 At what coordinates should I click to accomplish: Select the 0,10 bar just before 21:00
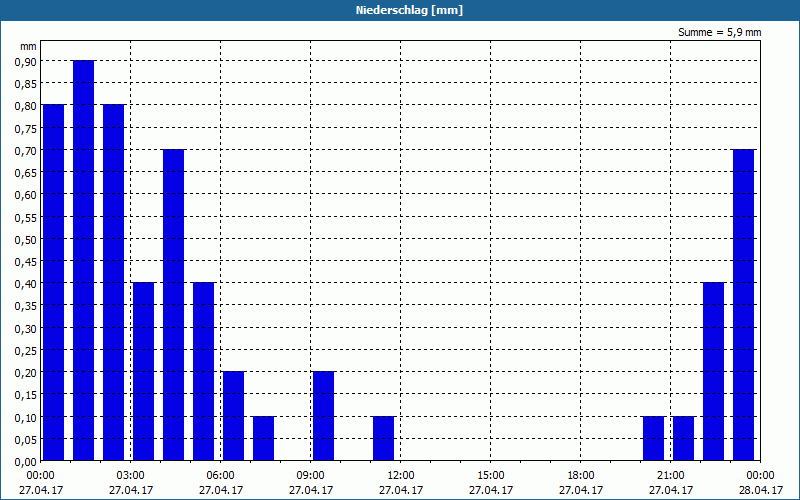654,438
